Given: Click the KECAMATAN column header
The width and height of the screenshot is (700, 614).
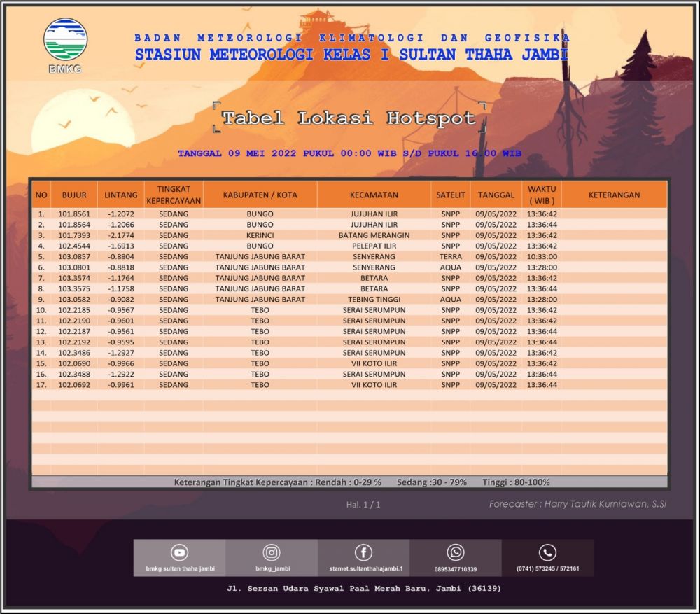Looking at the screenshot, I should pos(374,195).
